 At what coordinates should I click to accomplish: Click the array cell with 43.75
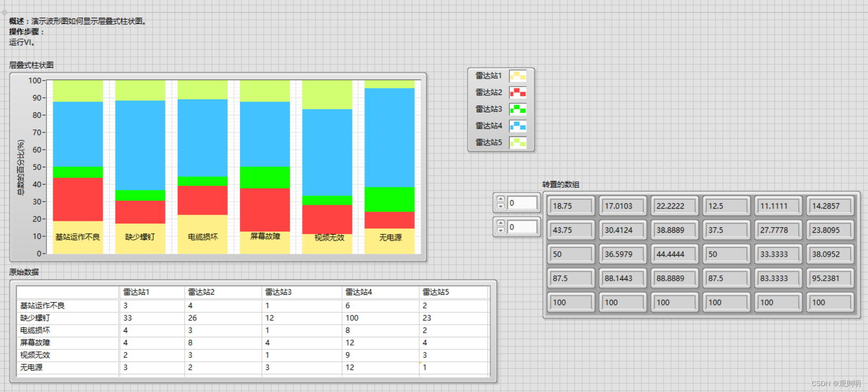[x=571, y=230]
